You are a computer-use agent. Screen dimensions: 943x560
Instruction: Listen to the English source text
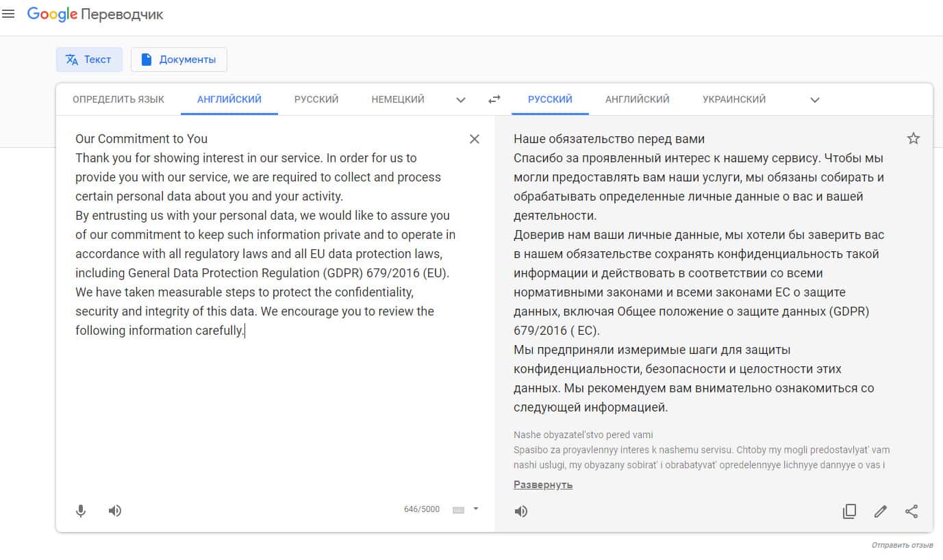click(x=115, y=511)
